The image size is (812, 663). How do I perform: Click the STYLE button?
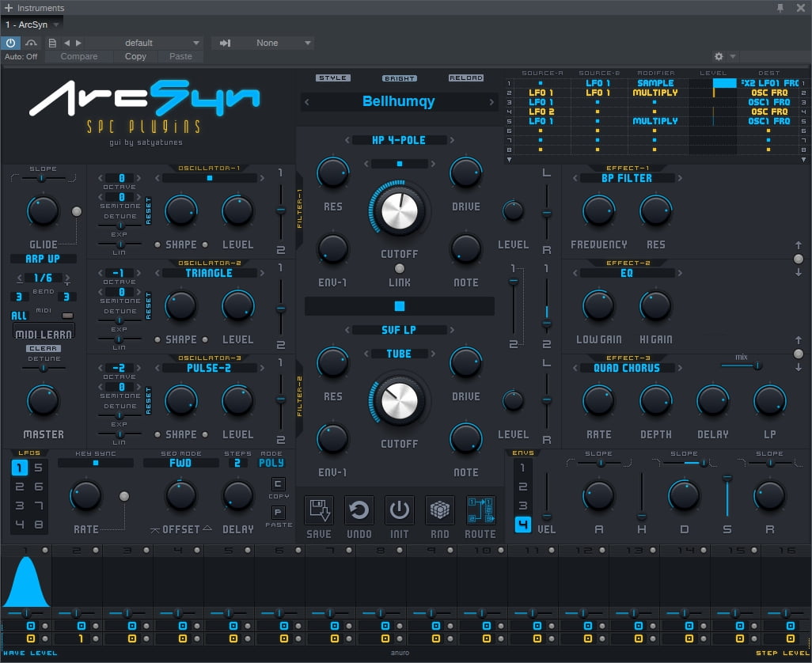click(x=333, y=78)
